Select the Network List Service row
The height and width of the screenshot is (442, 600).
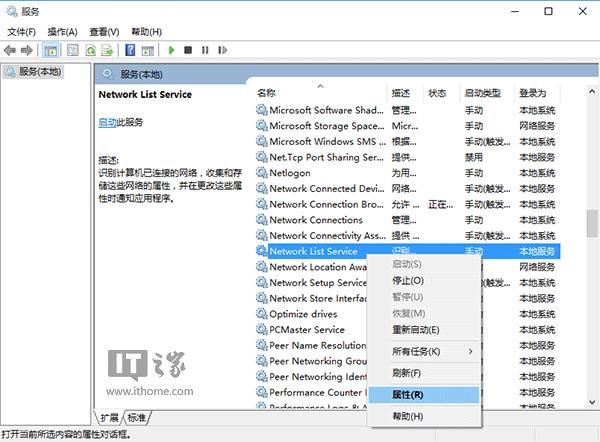(x=407, y=251)
